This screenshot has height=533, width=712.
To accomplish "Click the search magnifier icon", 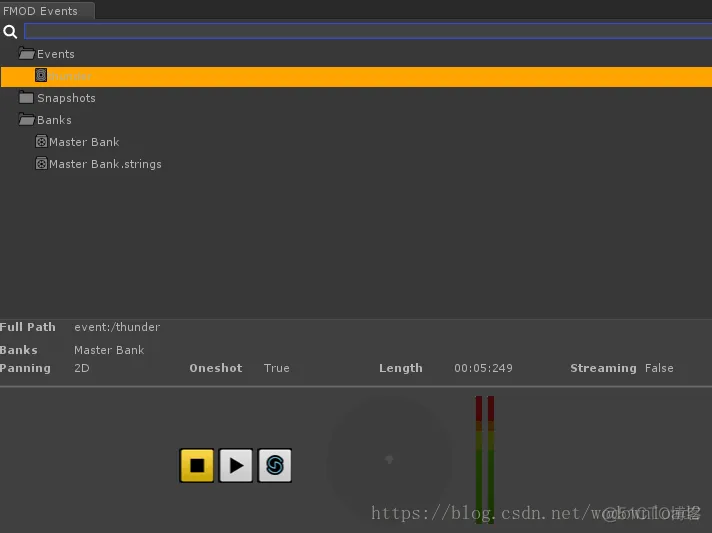I will tap(10, 31).
